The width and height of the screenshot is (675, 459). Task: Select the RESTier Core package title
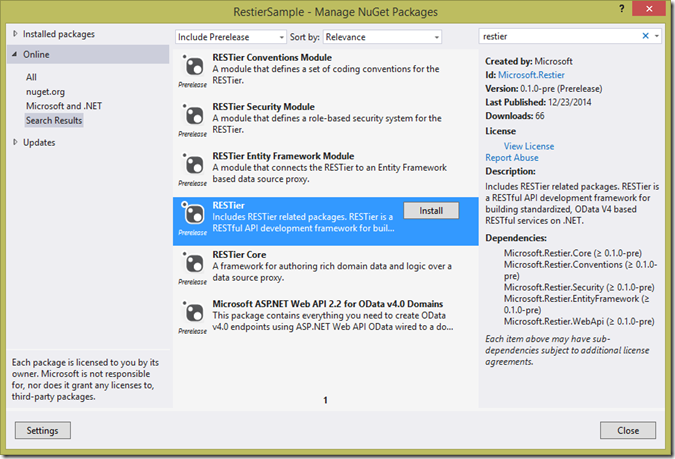coord(239,254)
